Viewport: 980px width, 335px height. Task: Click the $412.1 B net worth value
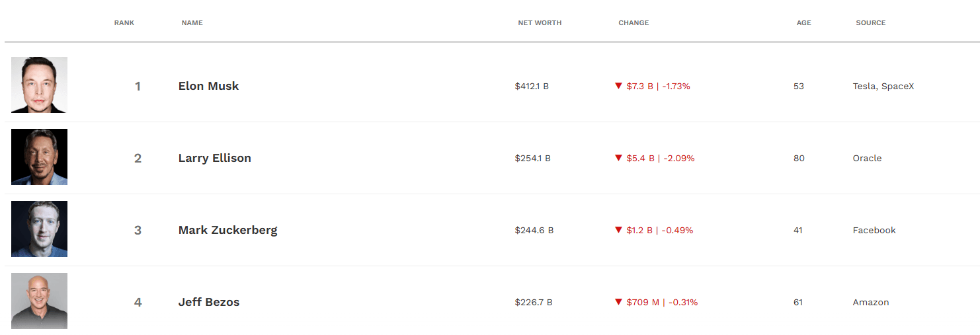point(532,86)
